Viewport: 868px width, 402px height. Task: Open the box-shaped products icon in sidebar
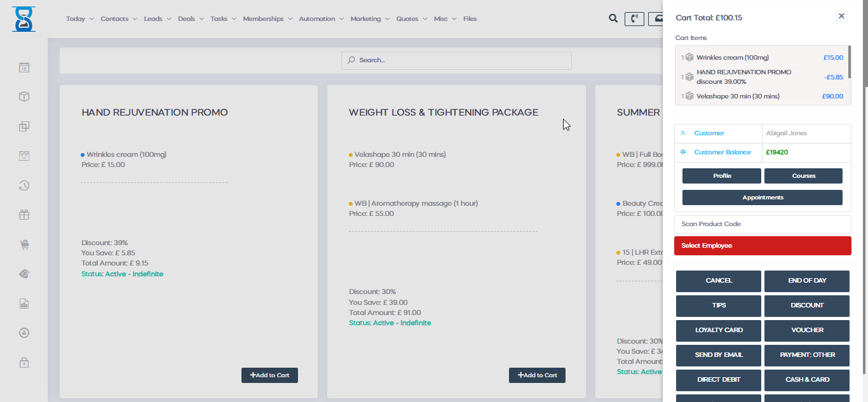point(24,97)
